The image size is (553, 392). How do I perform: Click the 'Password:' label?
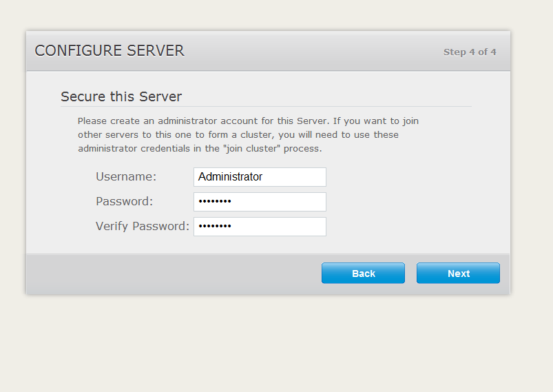coord(124,201)
